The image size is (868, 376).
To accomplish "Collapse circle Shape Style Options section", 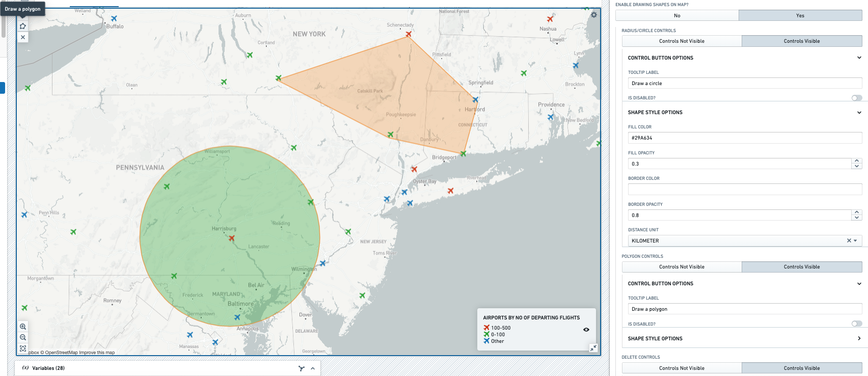I will click(x=859, y=113).
